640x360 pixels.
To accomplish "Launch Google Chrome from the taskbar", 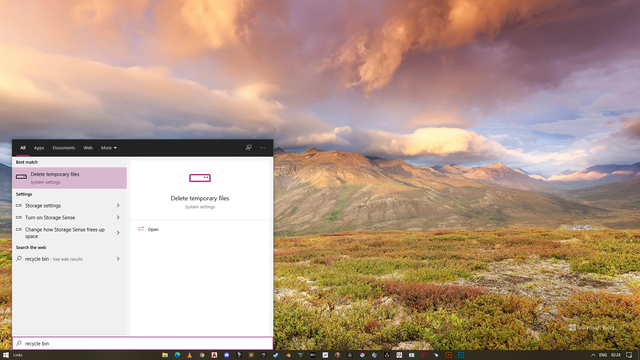I will click(202, 355).
